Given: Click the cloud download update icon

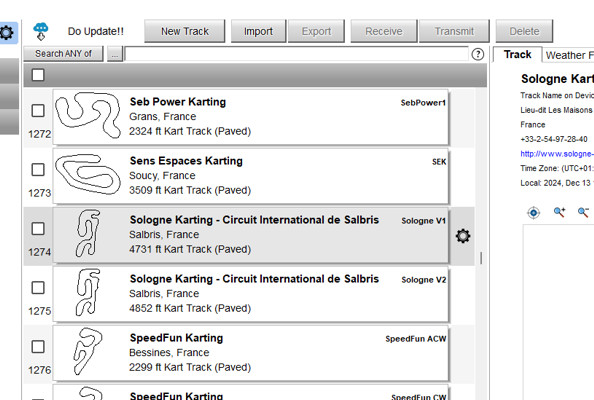Looking at the screenshot, I should coord(41,31).
